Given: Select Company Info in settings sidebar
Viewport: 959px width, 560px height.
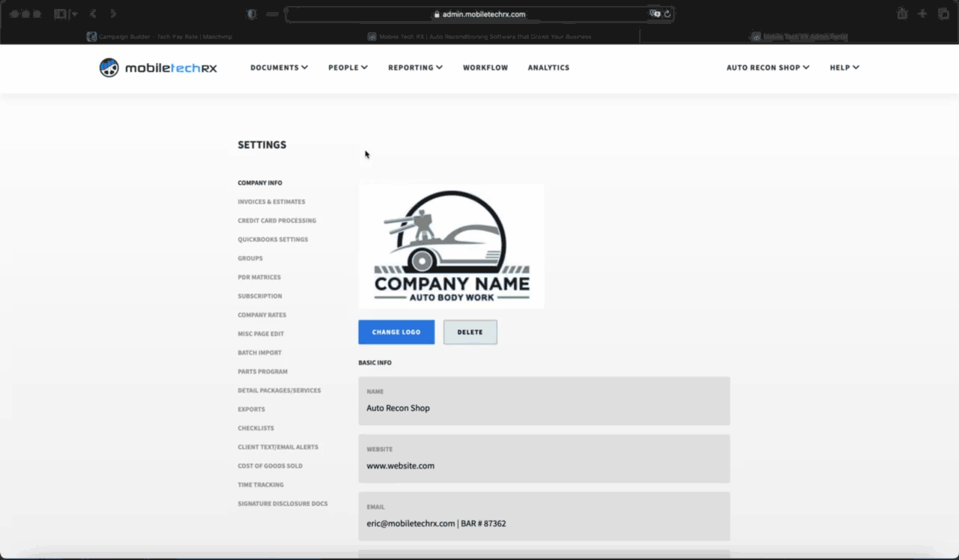Looking at the screenshot, I should (x=260, y=183).
